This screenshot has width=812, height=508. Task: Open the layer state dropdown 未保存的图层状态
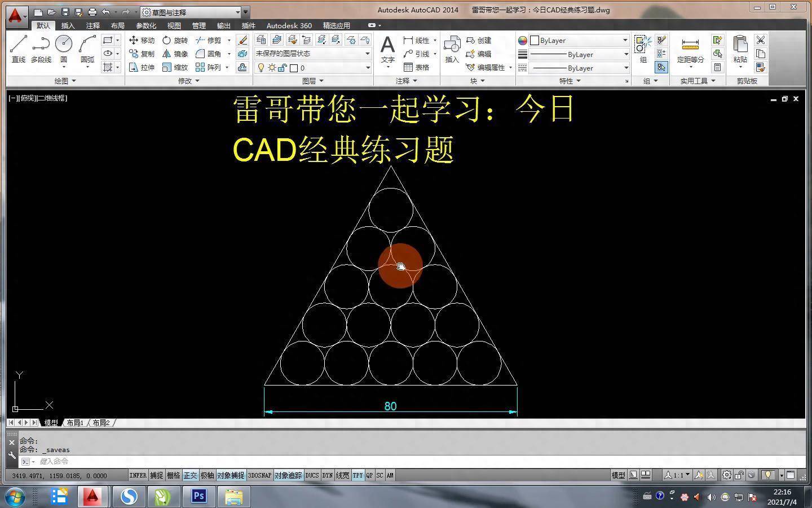coord(312,54)
